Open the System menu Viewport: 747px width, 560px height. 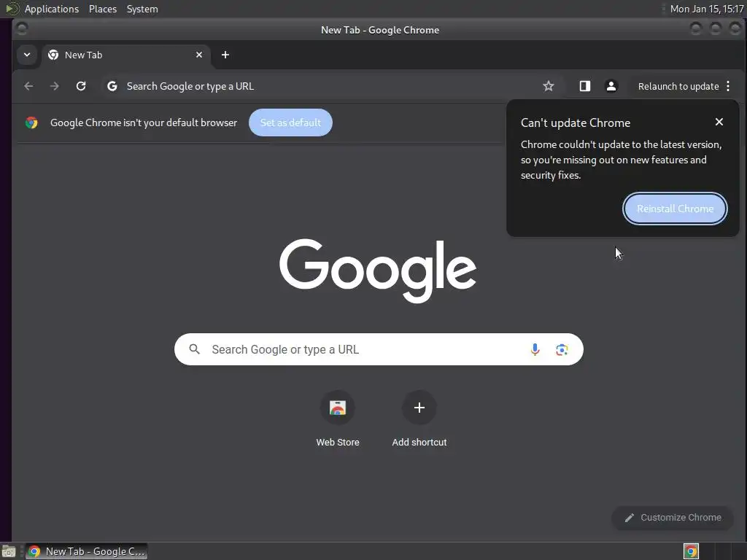142,9
